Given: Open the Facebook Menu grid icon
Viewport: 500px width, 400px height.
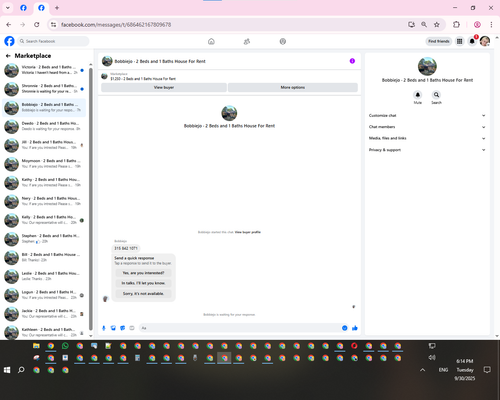Looking at the screenshot, I should [x=459, y=41].
